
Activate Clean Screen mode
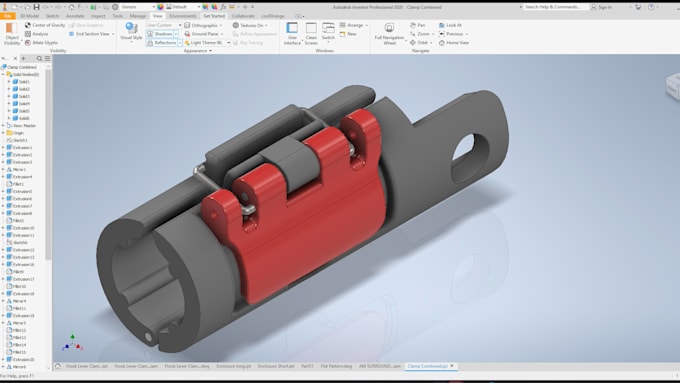(311, 34)
